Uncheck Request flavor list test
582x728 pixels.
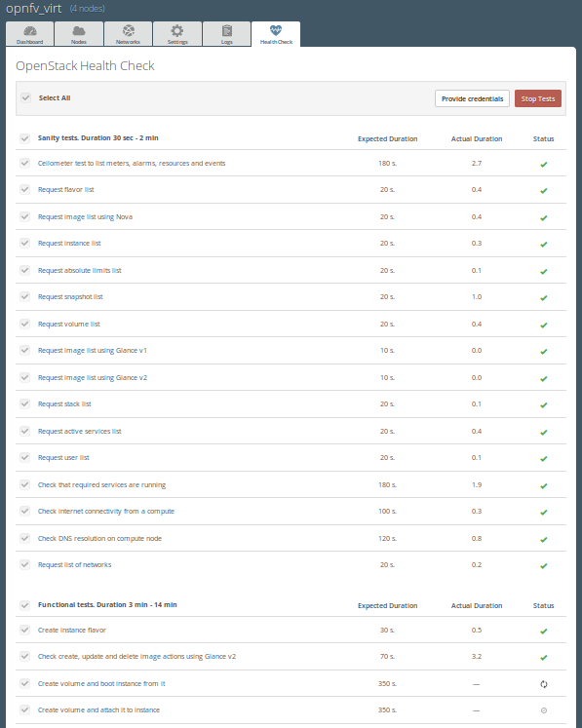[24, 189]
